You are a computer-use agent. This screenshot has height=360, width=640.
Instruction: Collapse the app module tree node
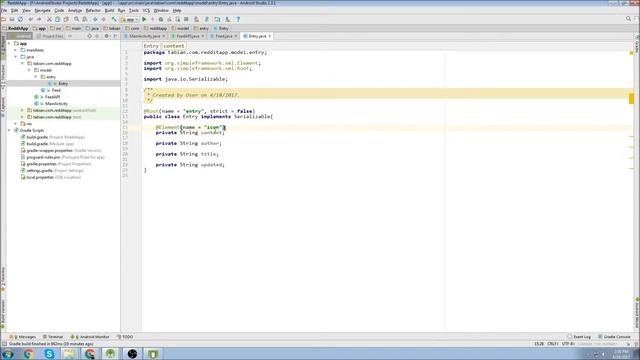[x=9, y=43]
